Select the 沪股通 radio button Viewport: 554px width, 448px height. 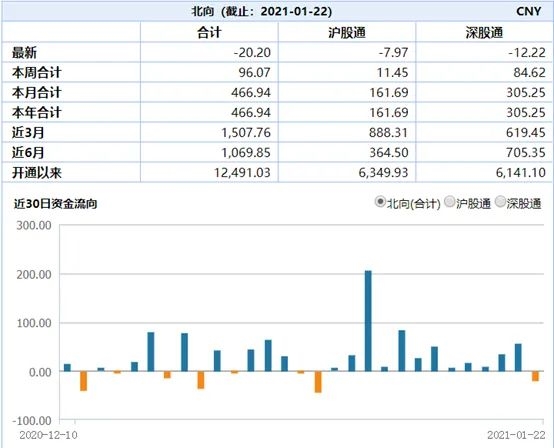click(449, 202)
